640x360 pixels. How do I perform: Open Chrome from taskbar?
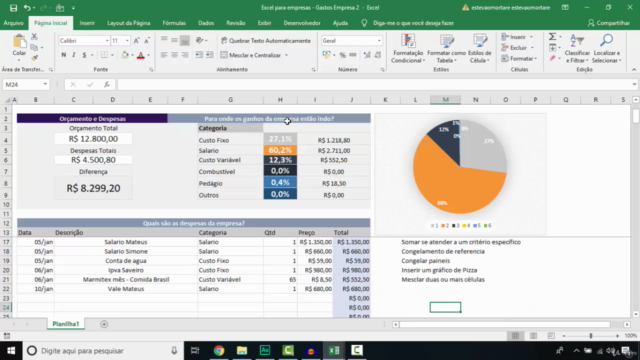point(219,351)
